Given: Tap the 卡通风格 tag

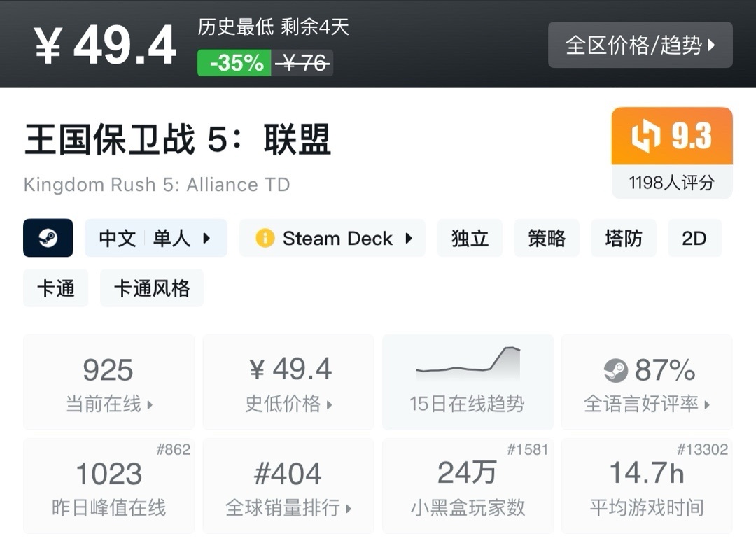Looking at the screenshot, I should 151,288.
